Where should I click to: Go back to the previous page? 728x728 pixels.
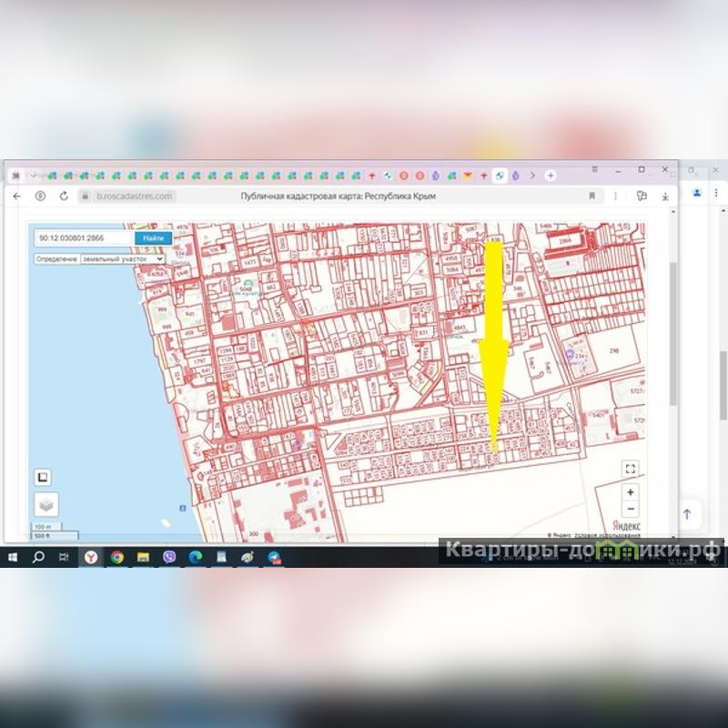pyautogui.click(x=16, y=196)
